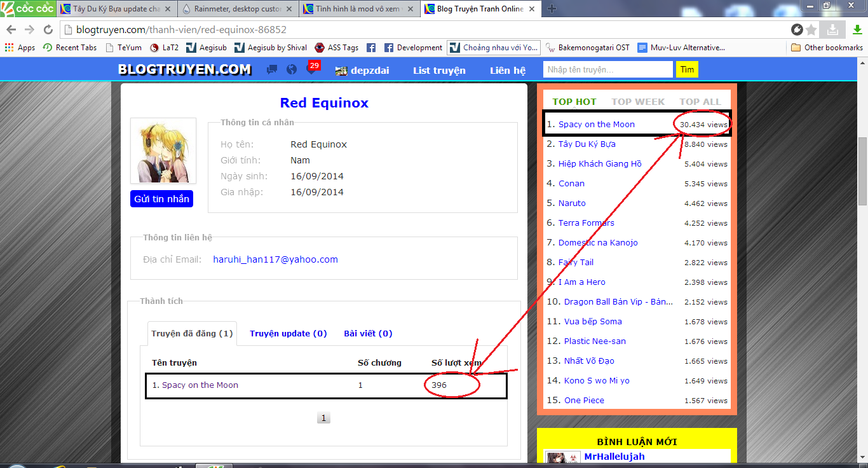The height and width of the screenshot is (468, 868).
Task: Click the Gửi tin nhắn button
Action: [x=161, y=199]
